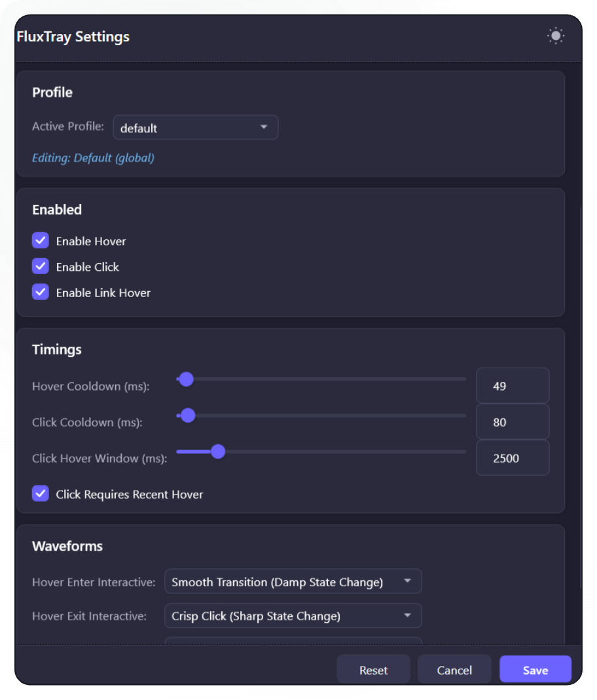Open the Active Profile dropdown

[195, 128]
